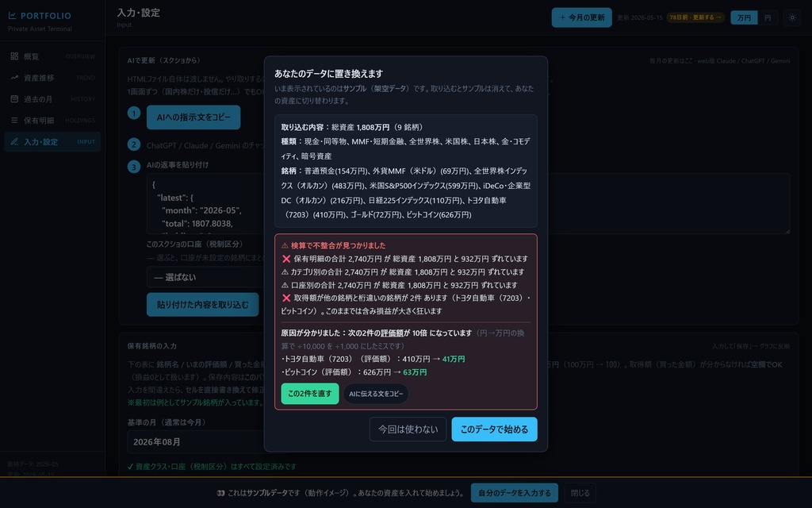Click the 入力·設定 pencil icon
This screenshot has width=812, height=508.
14,141
